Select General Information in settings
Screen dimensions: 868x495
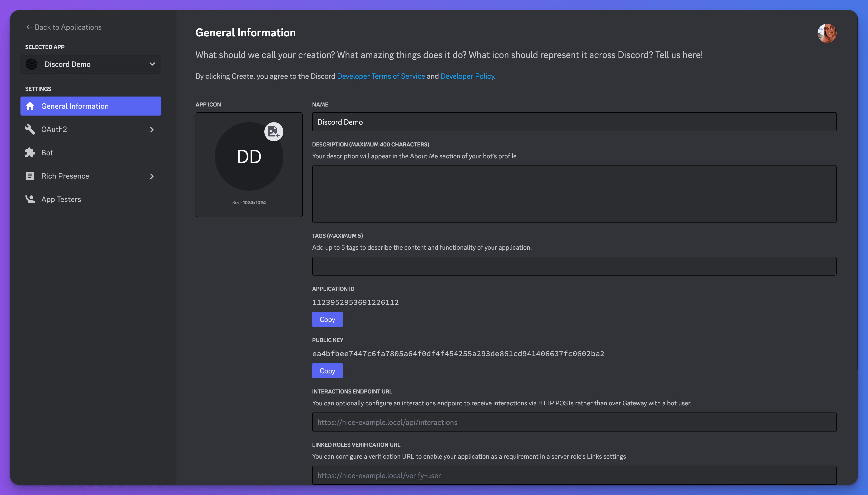(x=91, y=106)
